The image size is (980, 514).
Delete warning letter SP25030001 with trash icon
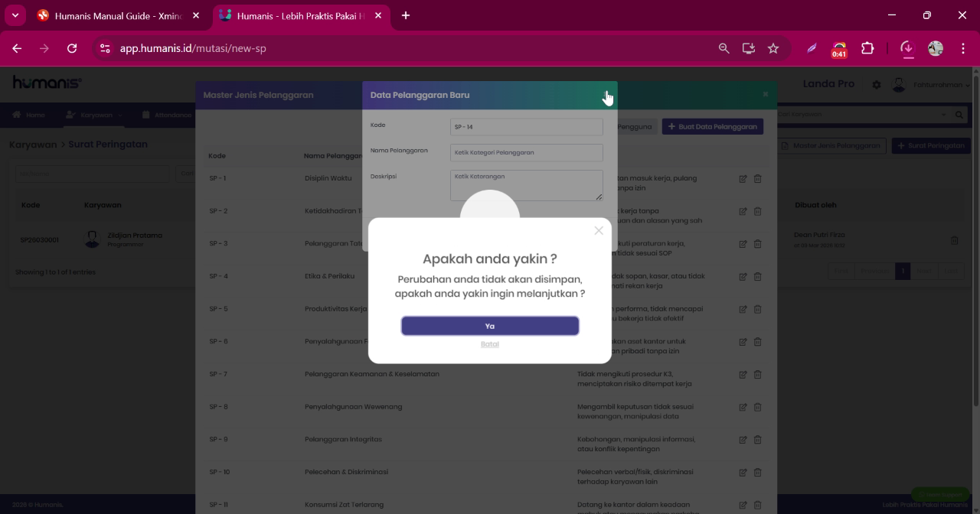955,240
